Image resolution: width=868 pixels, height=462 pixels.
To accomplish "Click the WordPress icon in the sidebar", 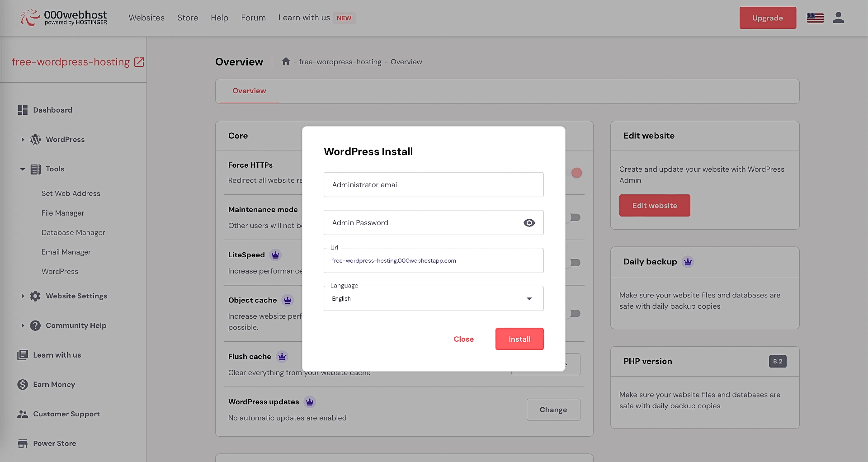I will click(35, 139).
